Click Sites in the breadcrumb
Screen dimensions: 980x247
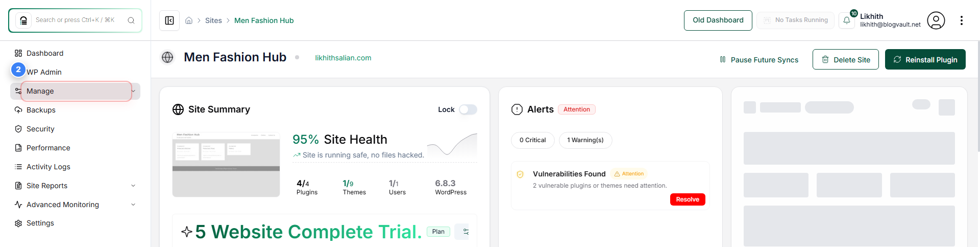click(213, 20)
